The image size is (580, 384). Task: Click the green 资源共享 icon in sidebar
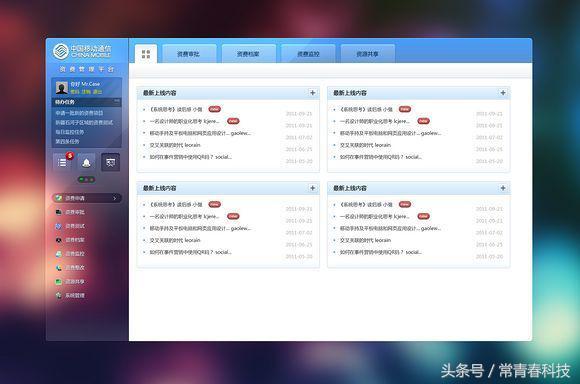click(58, 282)
